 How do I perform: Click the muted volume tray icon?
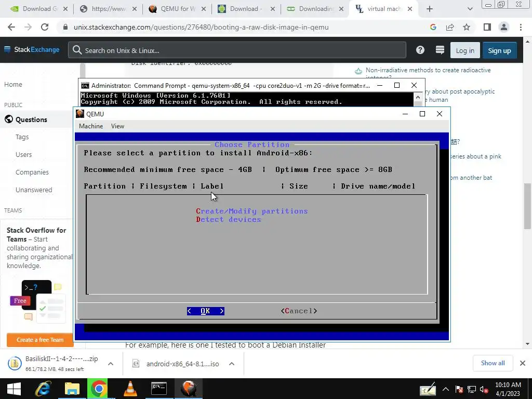(484, 389)
